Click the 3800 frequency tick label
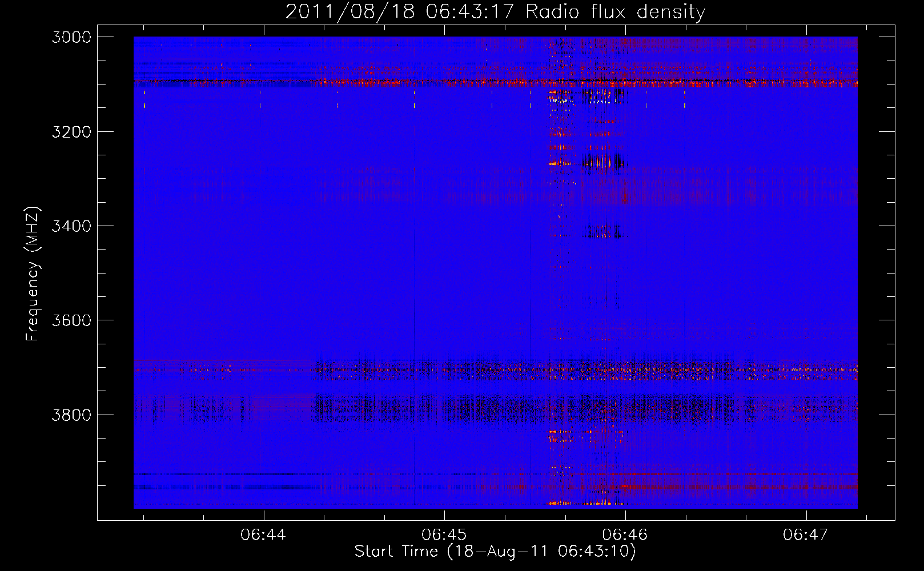This screenshot has width=924, height=571. [x=71, y=415]
